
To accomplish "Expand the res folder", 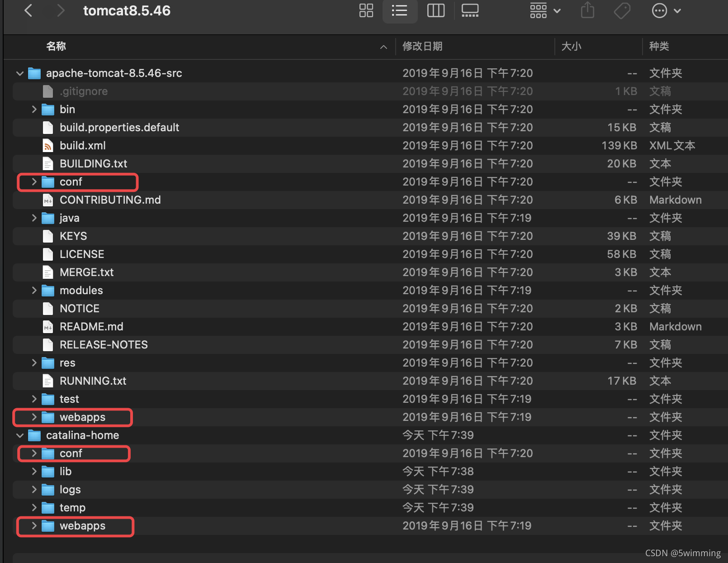I will point(34,363).
